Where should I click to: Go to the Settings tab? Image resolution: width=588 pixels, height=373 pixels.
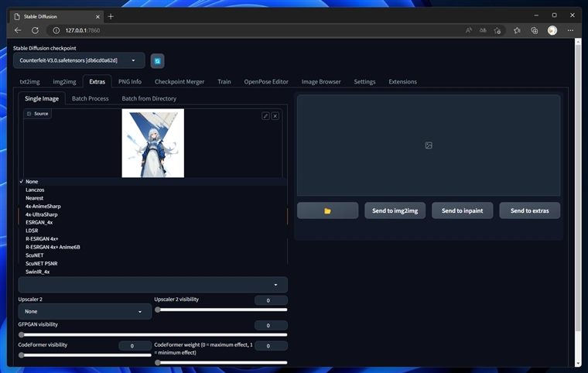pyautogui.click(x=364, y=81)
